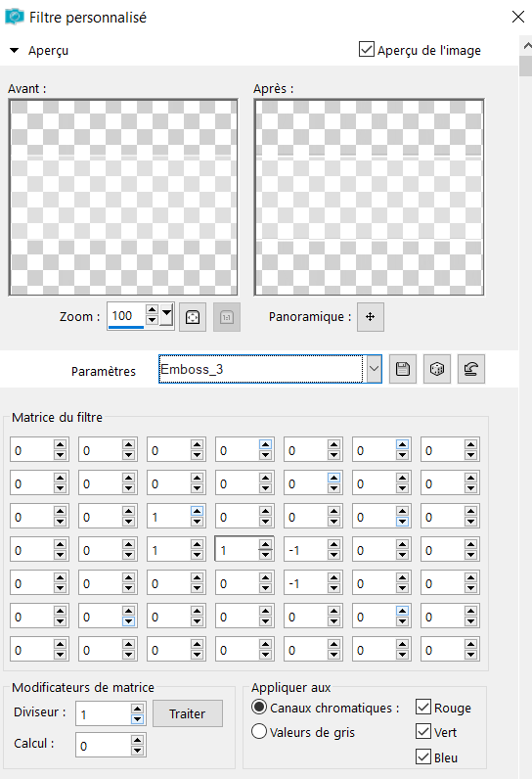Click the fit image to window icon
This screenshot has height=779, width=532.
click(x=193, y=317)
